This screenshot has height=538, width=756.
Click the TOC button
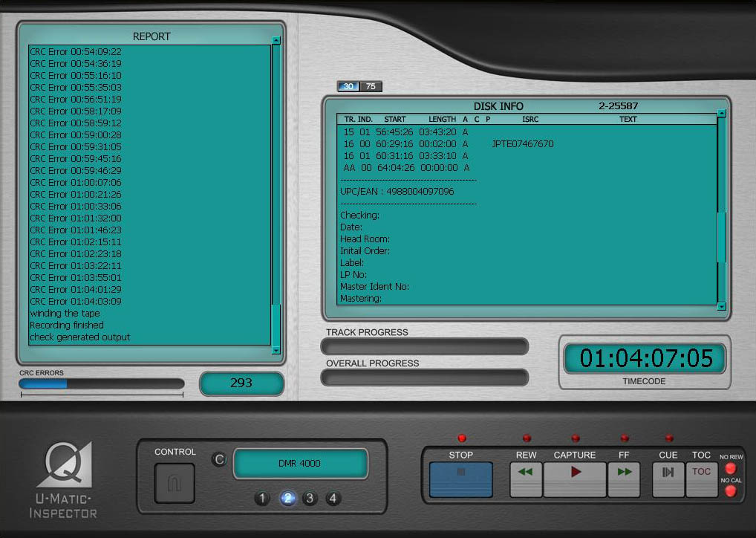coord(701,479)
